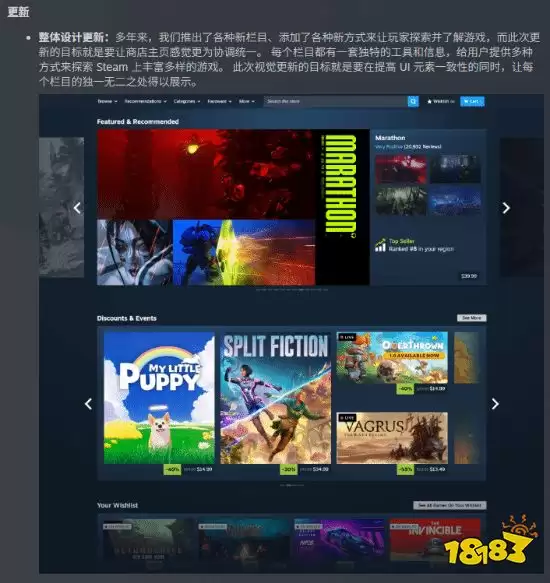Open the My Little Puppy capsule

pos(159,398)
